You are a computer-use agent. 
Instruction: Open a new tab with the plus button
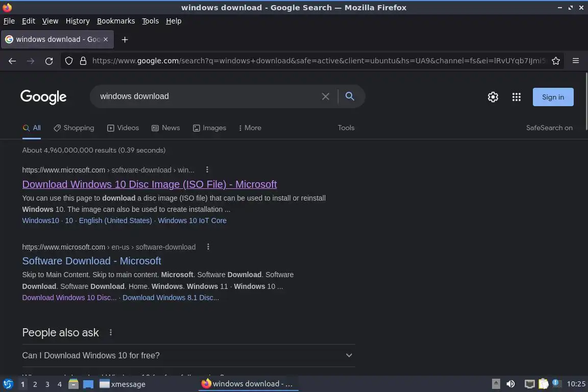pyautogui.click(x=125, y=39)
